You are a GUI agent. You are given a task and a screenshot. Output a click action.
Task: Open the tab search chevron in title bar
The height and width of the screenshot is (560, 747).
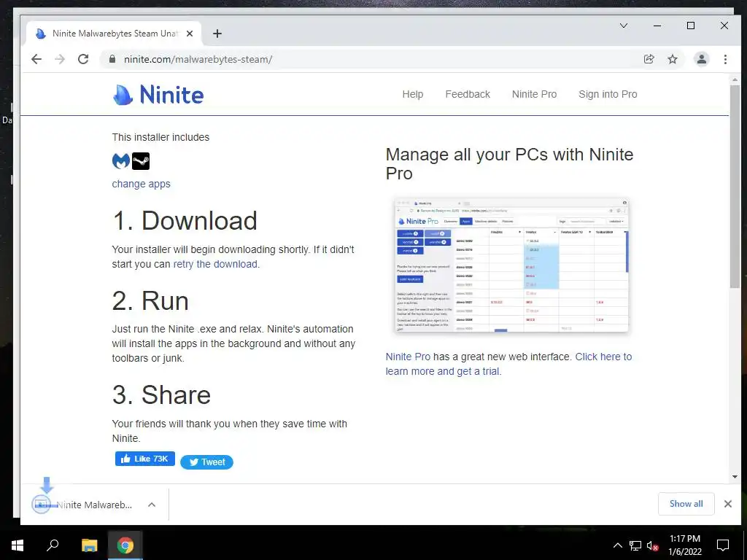623,26
